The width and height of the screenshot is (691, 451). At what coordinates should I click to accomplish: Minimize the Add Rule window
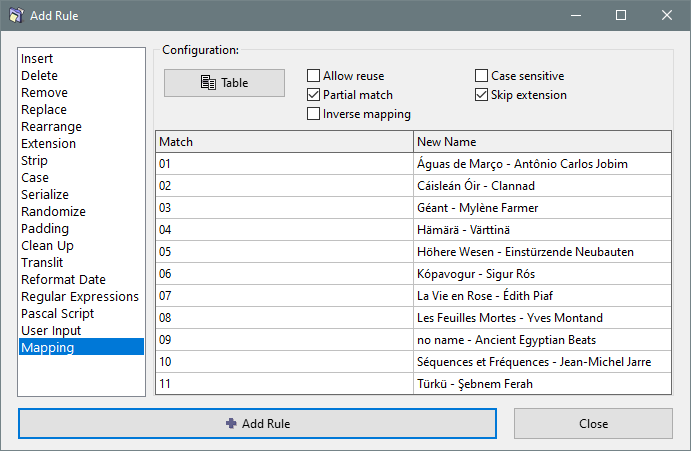click(x=576, y=15)
